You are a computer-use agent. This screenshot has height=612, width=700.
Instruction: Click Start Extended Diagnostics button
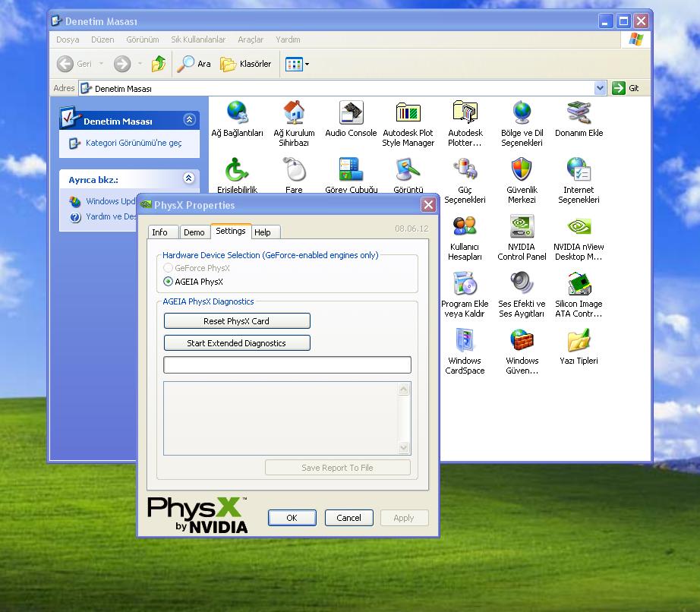tap(237, 343)
